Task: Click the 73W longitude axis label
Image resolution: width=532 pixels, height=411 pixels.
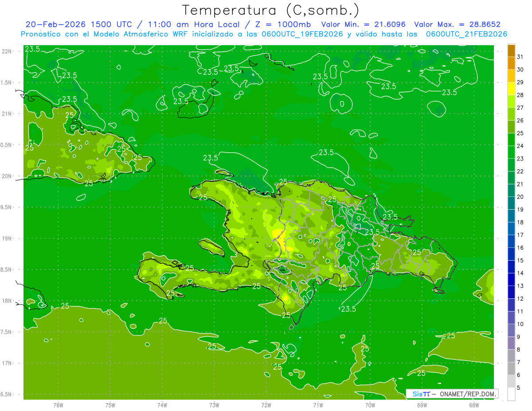Action: [214, 405]
